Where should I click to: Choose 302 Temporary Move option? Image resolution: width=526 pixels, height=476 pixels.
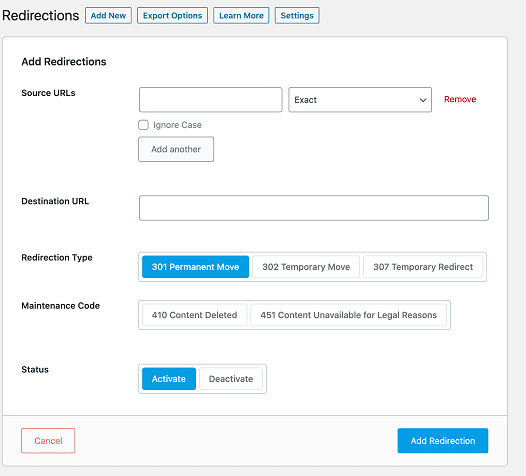[306, 267]
